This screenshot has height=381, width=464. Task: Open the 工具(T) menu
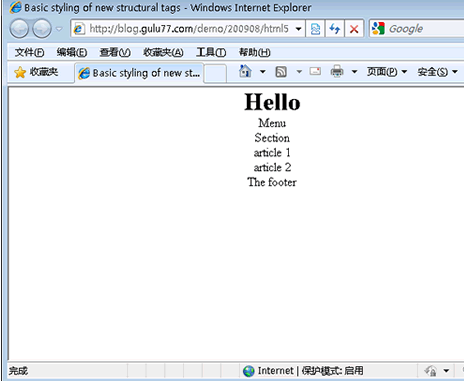[x=211, y=52]
